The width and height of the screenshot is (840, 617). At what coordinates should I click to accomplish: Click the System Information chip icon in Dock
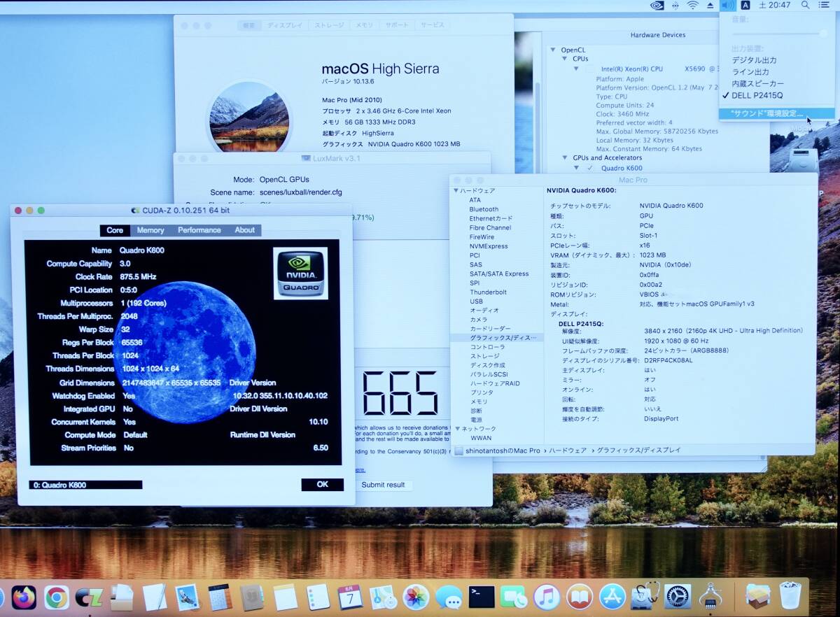click(710, 596)
